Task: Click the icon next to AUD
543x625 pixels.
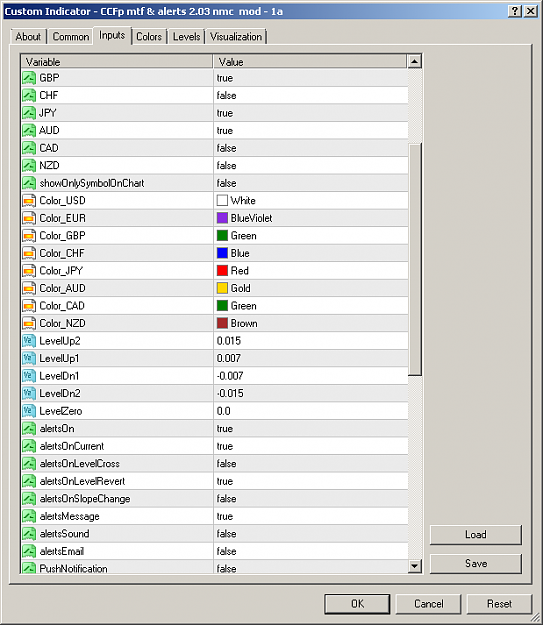Action: pyautogui.click(x=29, y=130)
